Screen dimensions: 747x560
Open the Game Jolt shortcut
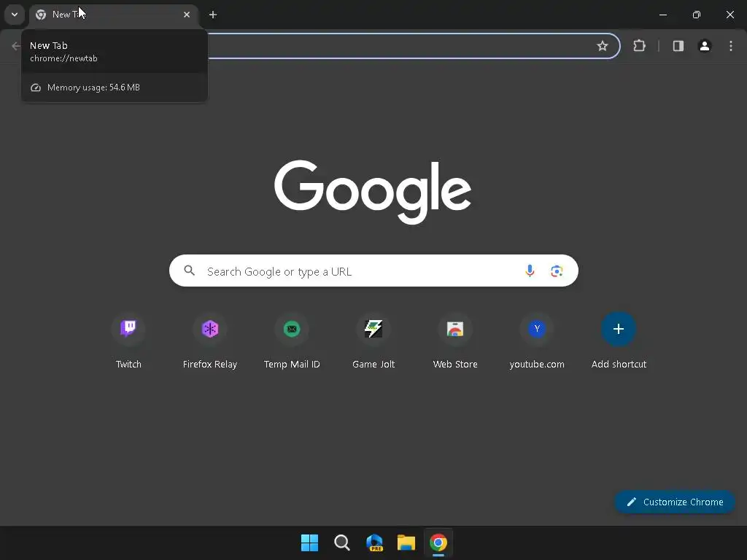coord(373,341)
